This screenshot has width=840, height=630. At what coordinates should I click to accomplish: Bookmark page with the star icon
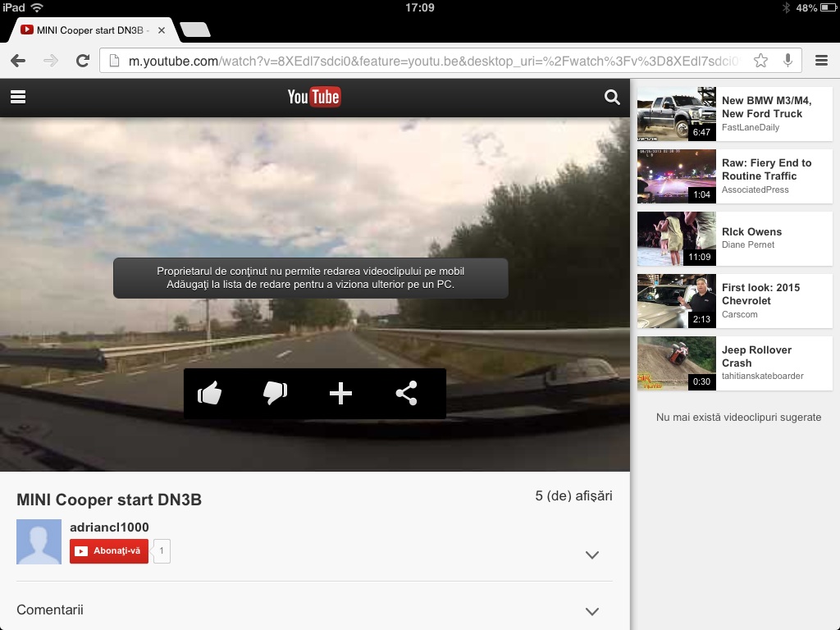(760, 61)
